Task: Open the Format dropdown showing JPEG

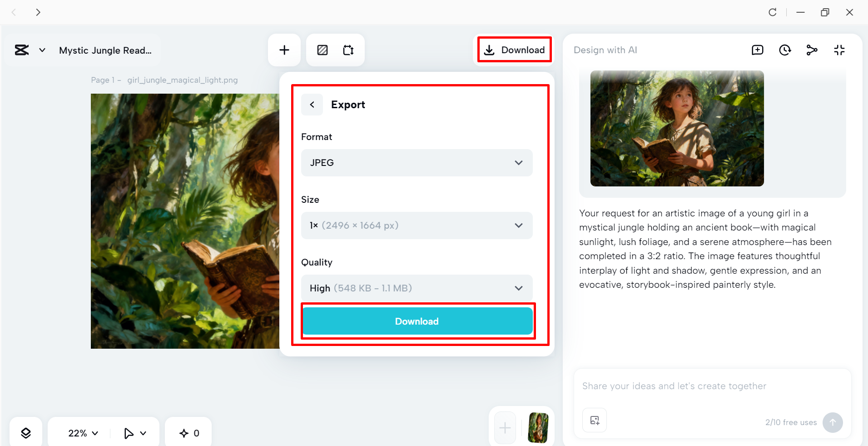Action: coord(417,163)
